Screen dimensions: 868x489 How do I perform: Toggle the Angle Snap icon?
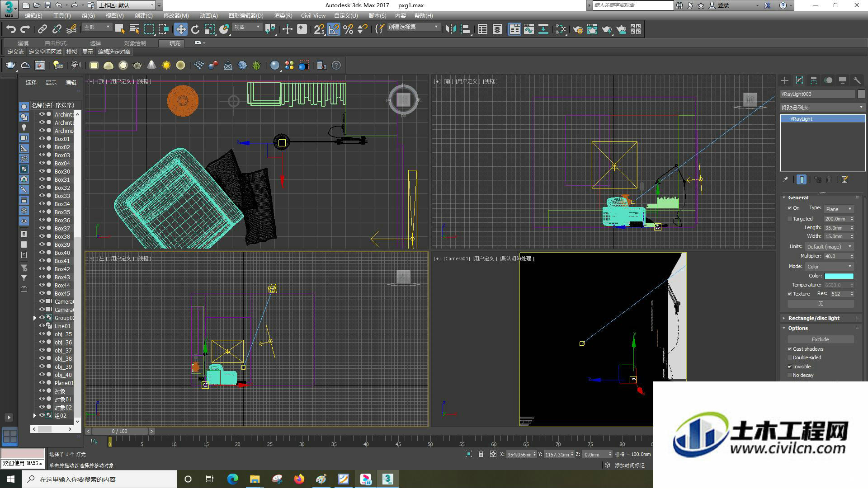point(334,29)
